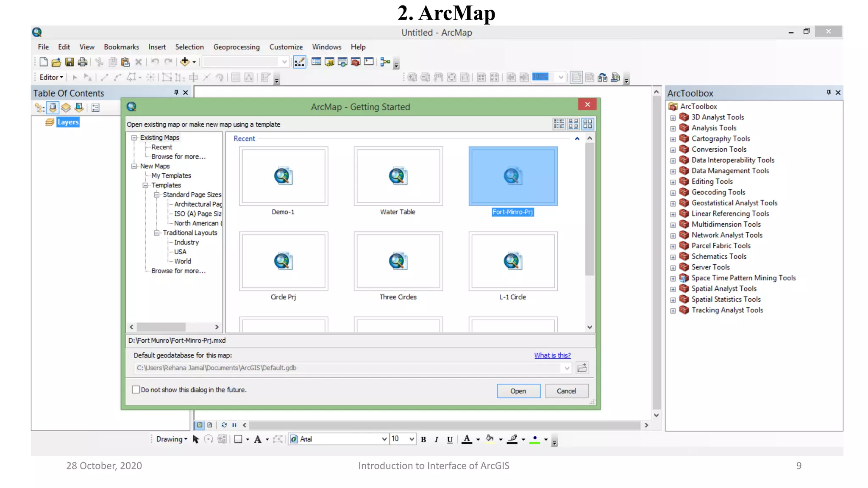Open the File menu
The image size is (868, 488).
(43, 47)
